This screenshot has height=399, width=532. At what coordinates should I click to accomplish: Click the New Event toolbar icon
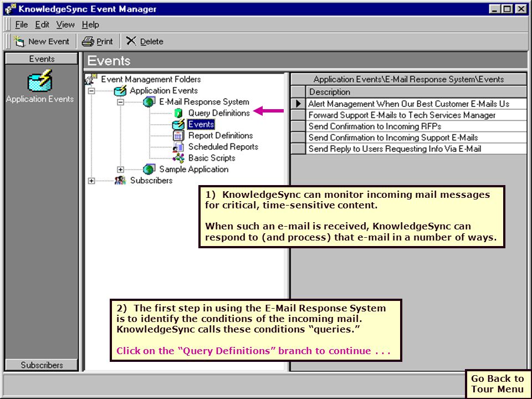19,42
